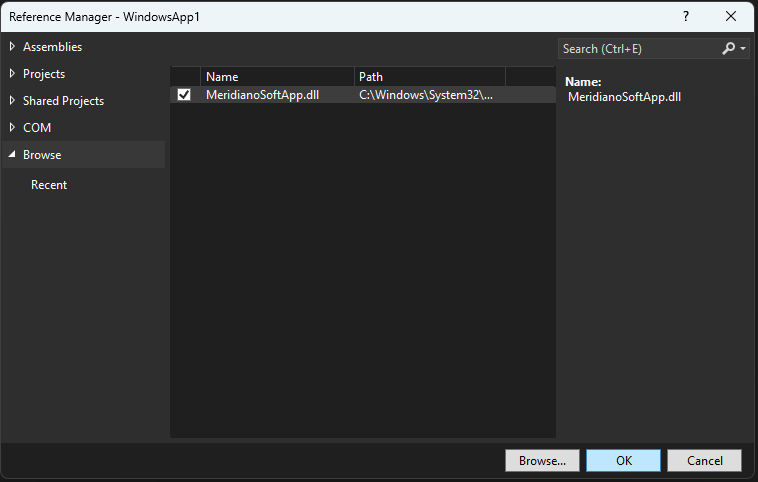This screenshot has width=758, height=482.
Task: Select the Projects category
Action: [44, 74]
